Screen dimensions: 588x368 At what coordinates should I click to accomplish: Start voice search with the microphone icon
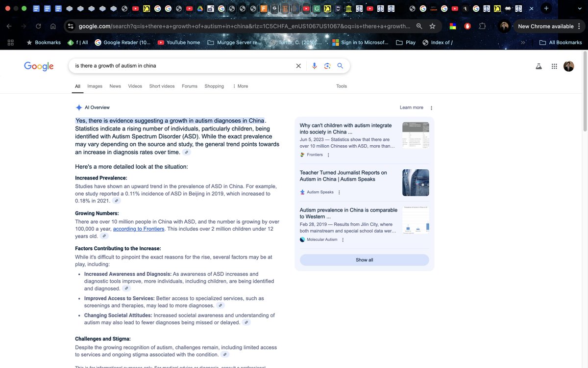pyautogui.click(x=315, y=66)
